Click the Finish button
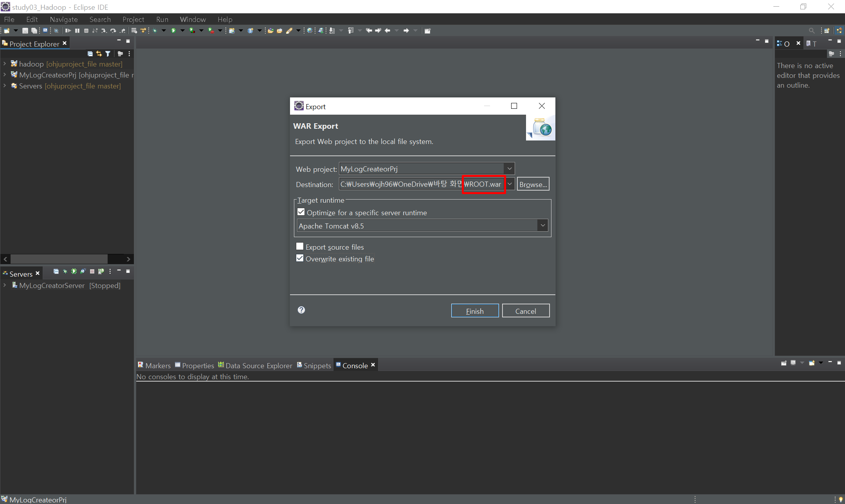The image size is (845, 504). pos(475,311)
